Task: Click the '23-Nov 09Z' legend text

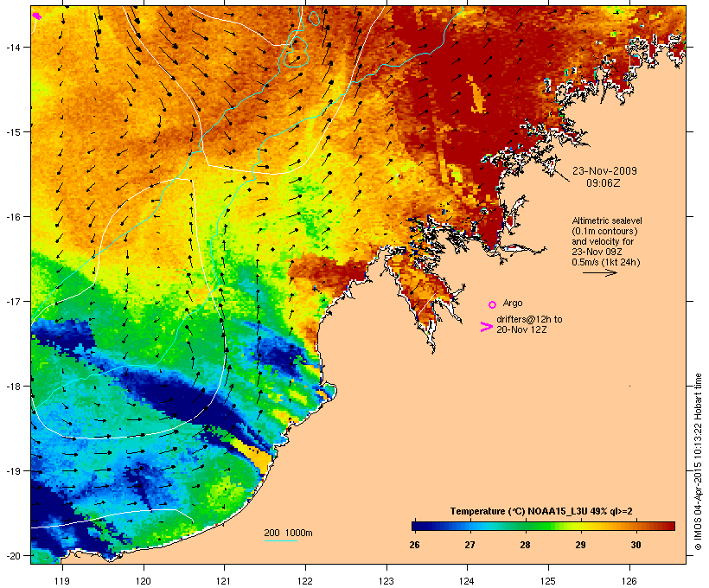Action: pos(597,252)
